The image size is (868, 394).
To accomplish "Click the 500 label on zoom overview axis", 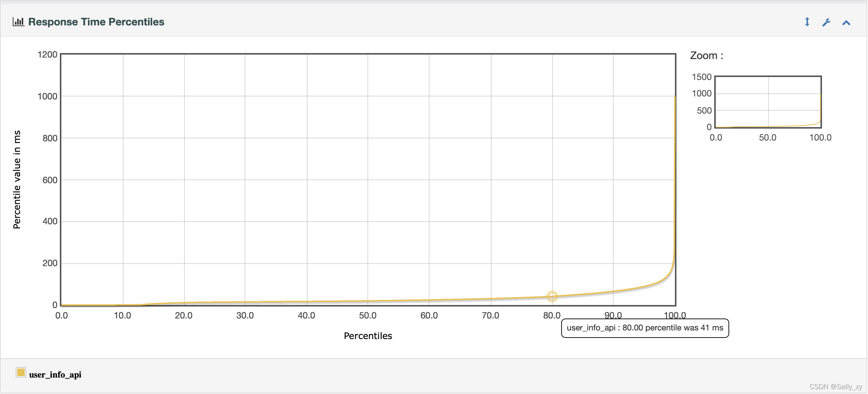I will point(704,111).
